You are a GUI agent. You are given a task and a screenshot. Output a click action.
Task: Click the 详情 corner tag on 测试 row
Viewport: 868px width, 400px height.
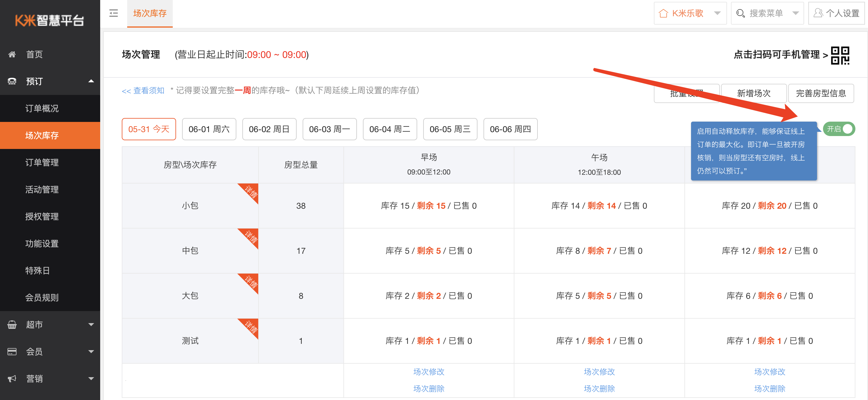250,326
